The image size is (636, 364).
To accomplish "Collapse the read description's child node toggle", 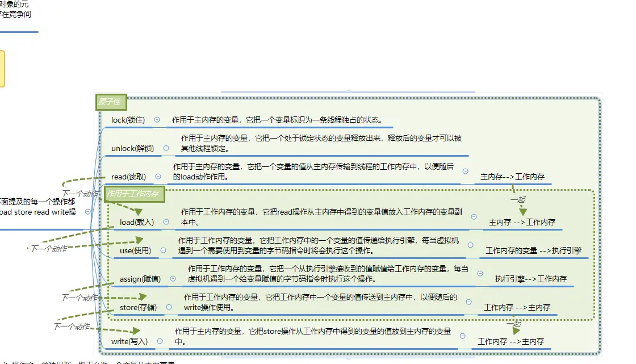I will tap(465, 171).
